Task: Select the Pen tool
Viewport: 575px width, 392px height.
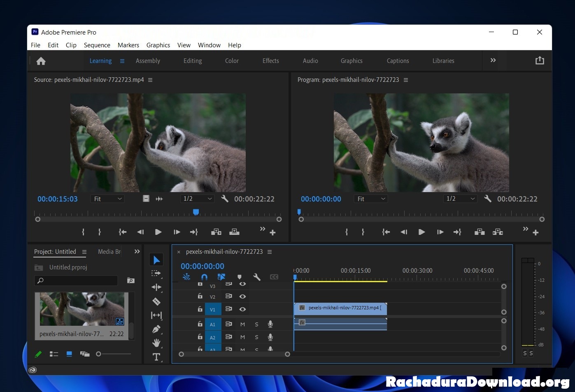Action: click(156, 329)
